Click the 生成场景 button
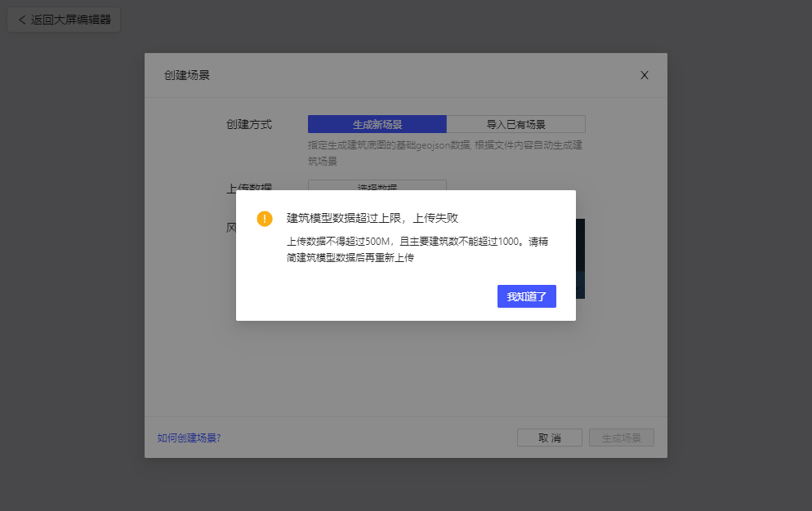This screenshot has height=511, width=812. tap(622, 438)
